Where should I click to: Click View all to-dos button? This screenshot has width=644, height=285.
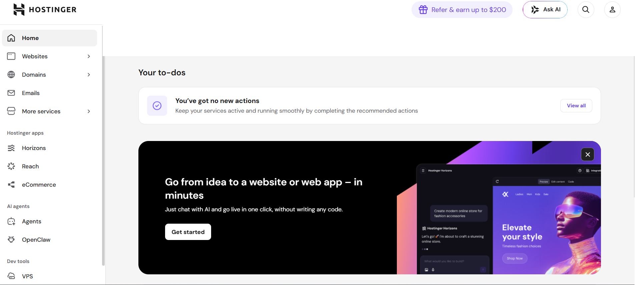click(576, 106)
